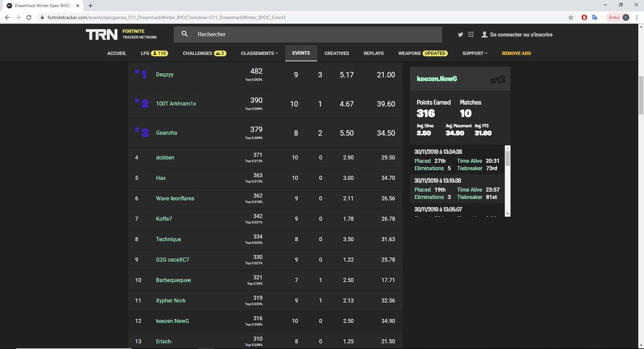Select match entry 30/11/2019 à 13:19:38
The image size is (644, 349).
click(x=457, y=188)
